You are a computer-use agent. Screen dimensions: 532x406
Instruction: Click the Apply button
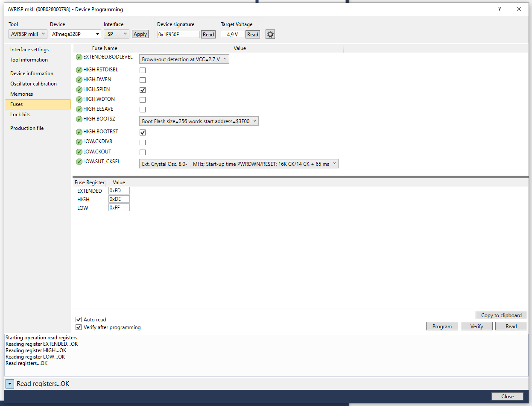tap(140, 34)
